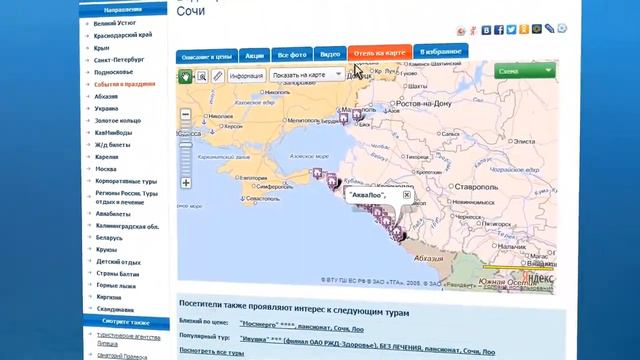Click "Посмотреть все туры" link
The image size is (640, 360).
pyautogui.click(x=211, y=352)
